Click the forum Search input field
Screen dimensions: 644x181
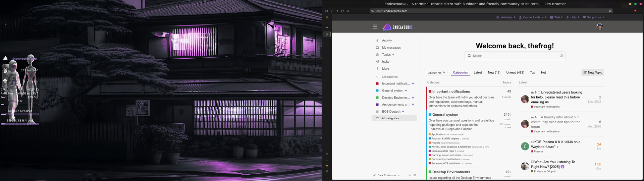(x=513, y=56)
